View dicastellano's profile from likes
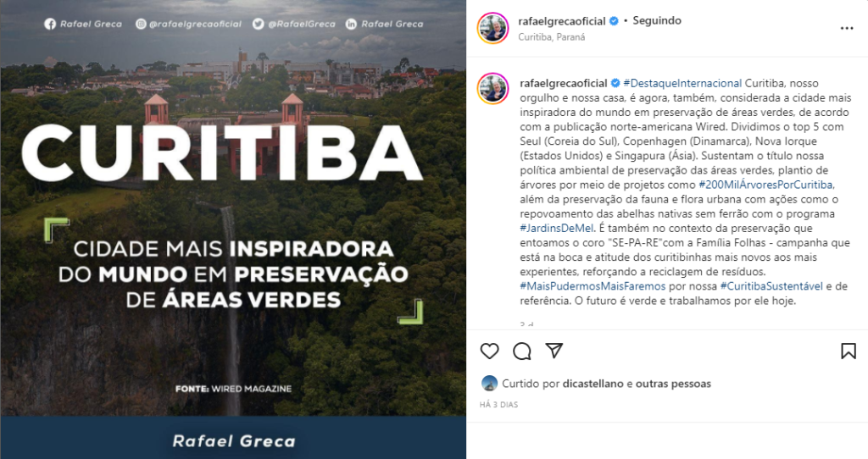 tap(593, 384)
